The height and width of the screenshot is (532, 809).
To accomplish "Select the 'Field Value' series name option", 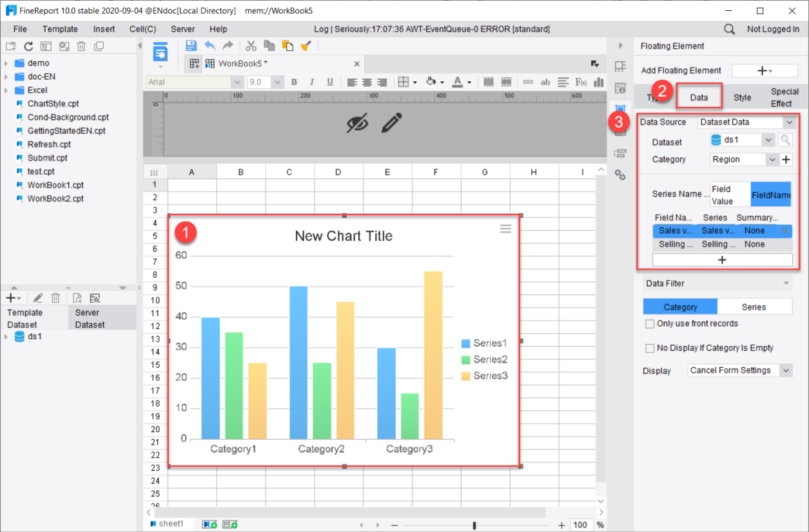I will 730,195.
